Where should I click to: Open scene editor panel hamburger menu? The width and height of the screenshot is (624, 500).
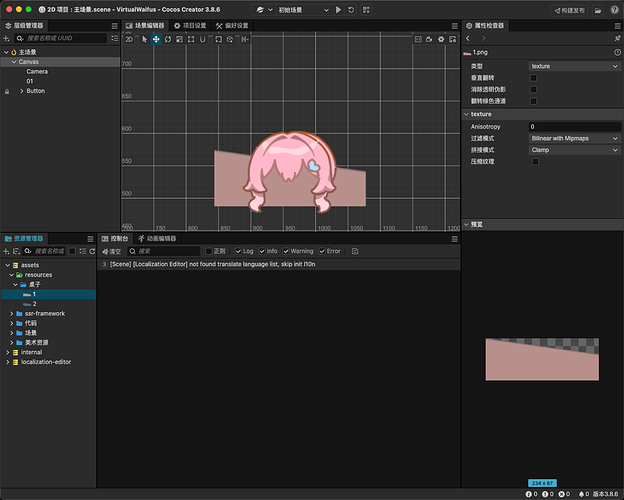[x=454, y=26]
